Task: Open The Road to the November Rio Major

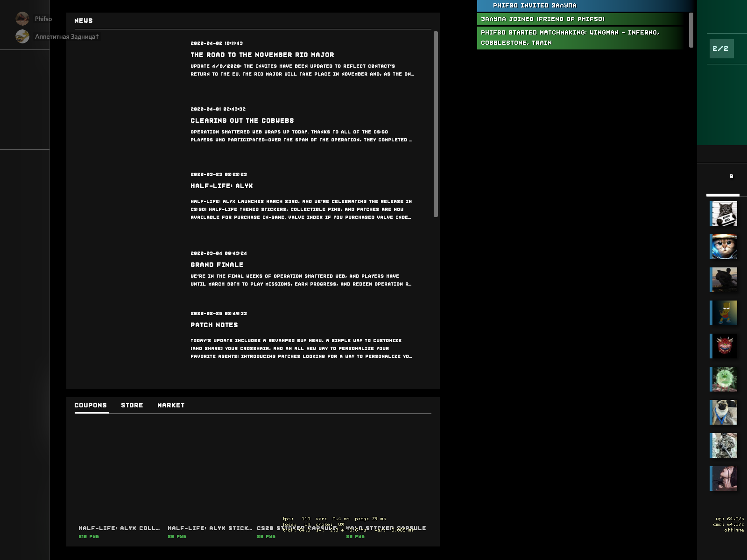Action: [x=262, y=55]
